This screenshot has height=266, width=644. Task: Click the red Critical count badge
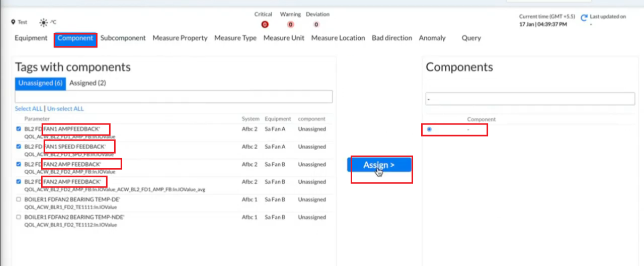pos(265,24)
